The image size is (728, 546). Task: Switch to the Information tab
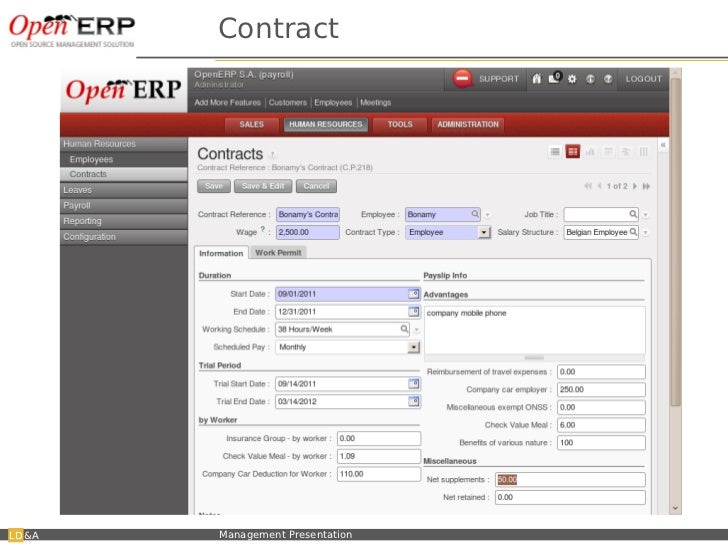221,253
